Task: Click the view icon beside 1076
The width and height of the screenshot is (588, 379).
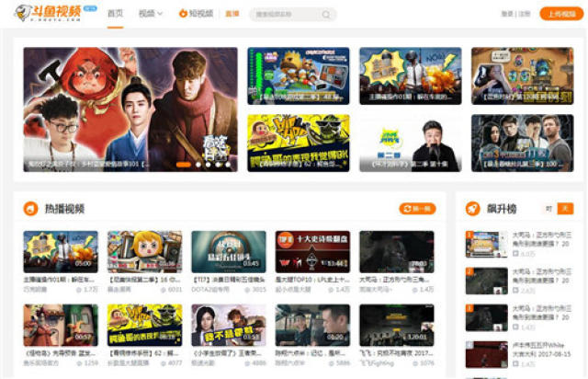Action: pyautogui.click(x=415, y=363)
